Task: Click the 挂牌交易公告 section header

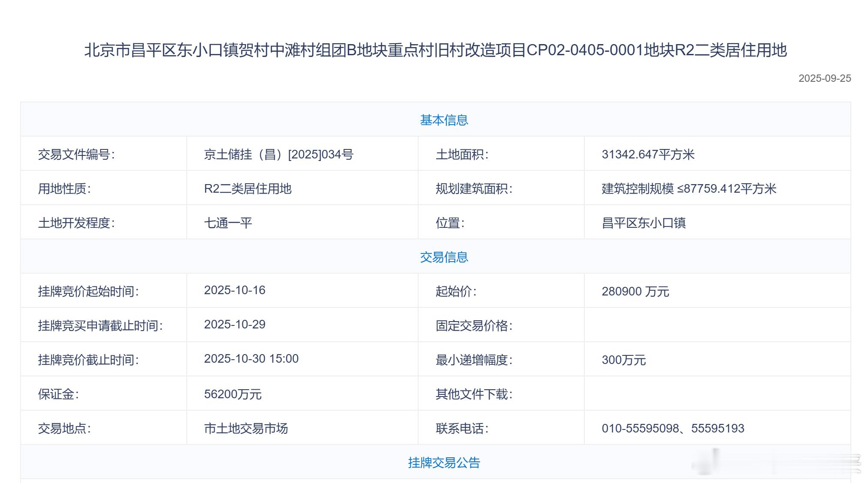Action: click(x=444, y=462)
